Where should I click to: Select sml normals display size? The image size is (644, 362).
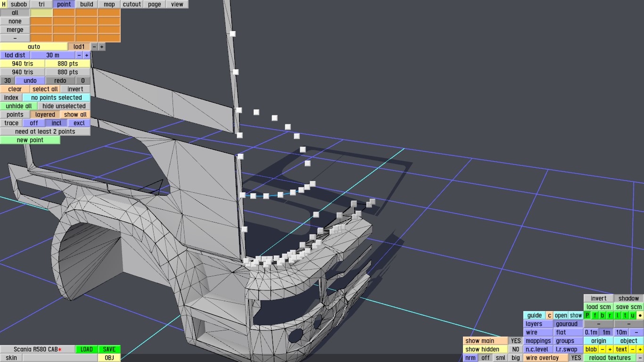click(x=501, y=358)
